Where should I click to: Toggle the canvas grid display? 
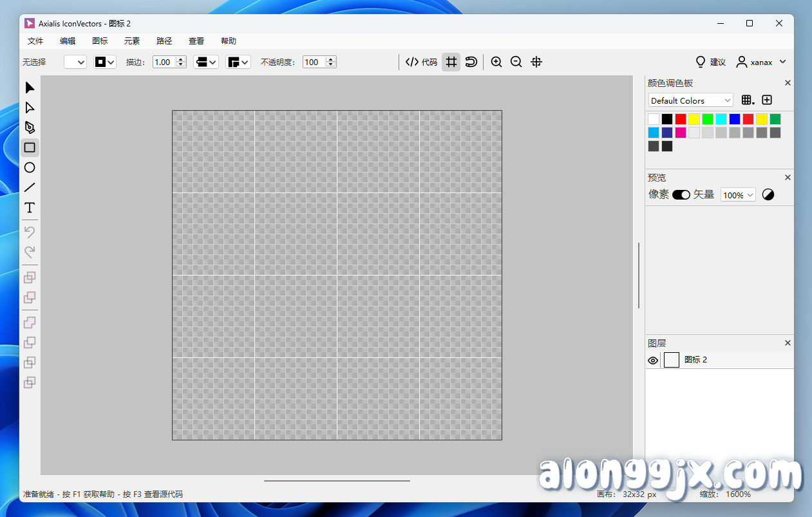click(x=451, y=62)
